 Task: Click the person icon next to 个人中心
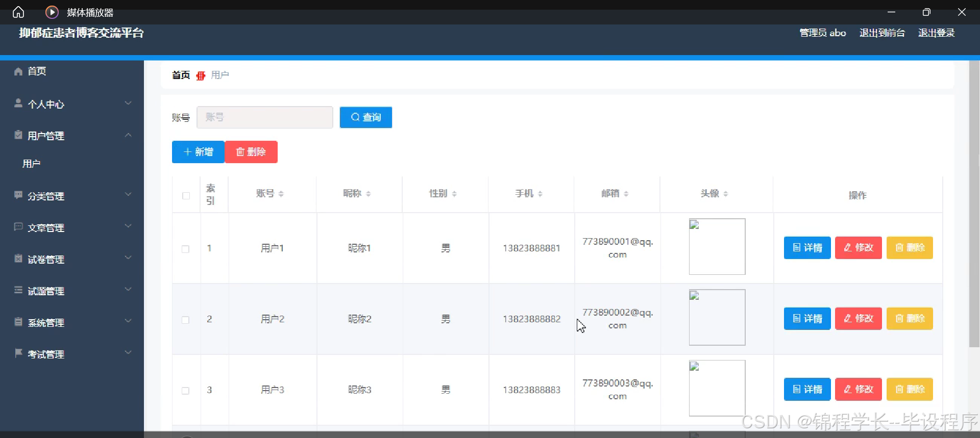click(18, 104)
